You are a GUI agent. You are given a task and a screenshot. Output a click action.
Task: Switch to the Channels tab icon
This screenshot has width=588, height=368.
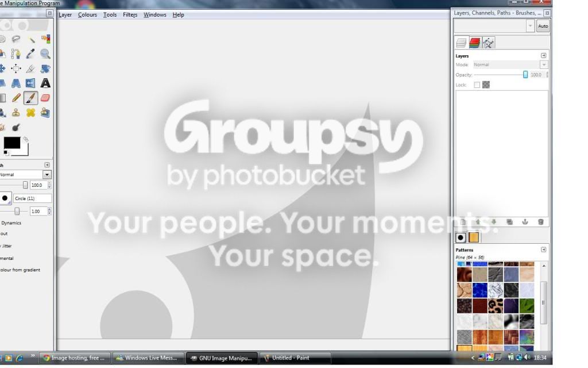click(475, 43)
